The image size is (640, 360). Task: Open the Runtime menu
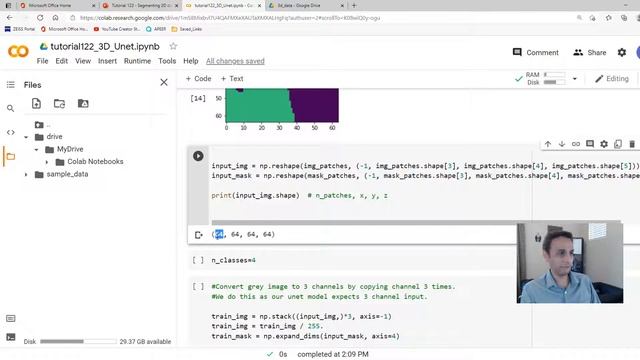tap(138, 61)
